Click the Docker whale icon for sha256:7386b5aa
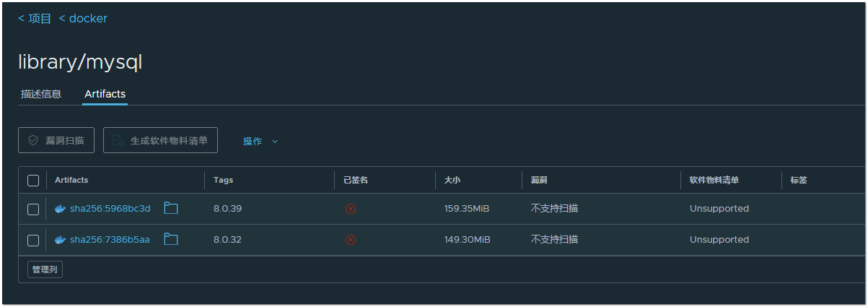 tap(61, 240)
